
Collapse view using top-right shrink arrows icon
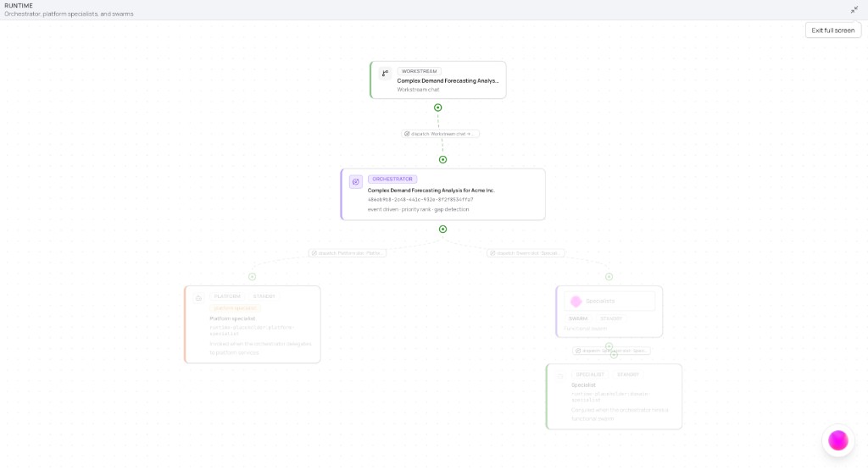click(854, 9)
